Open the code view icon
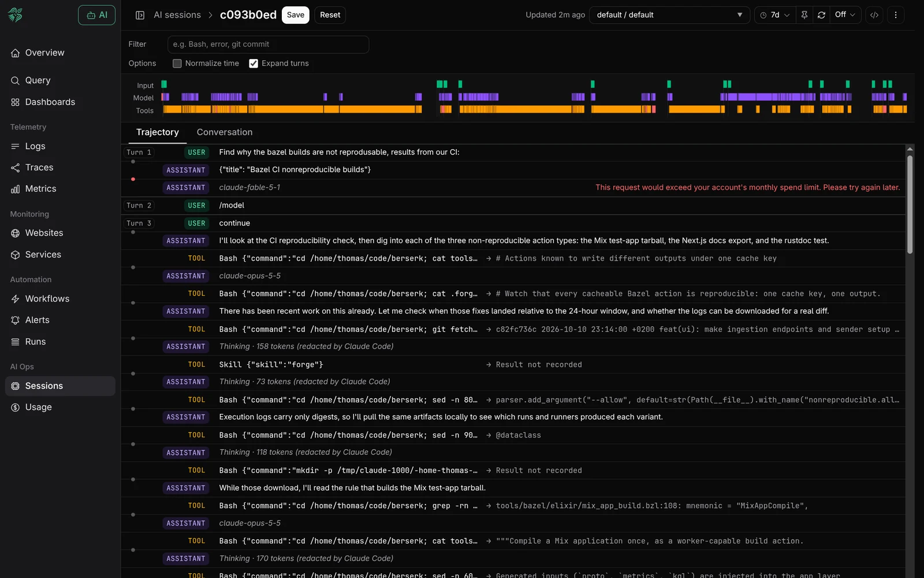This screenshot has height=578, width=924. point(874,15)
